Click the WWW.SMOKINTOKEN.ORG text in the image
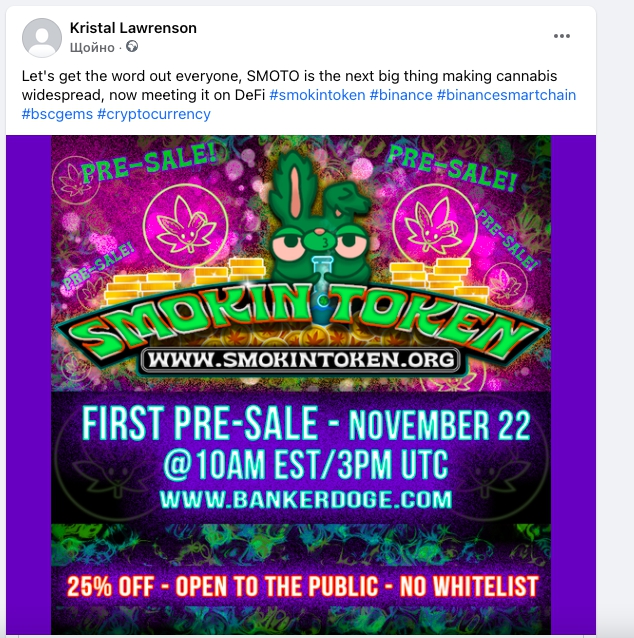Viewport: 634px width, 638px height. 300,359
